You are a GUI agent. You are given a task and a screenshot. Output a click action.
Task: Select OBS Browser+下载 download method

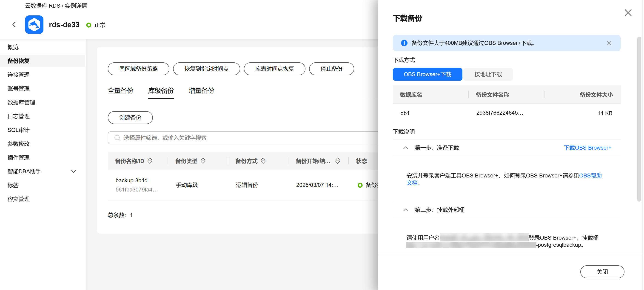pos(427,74)
